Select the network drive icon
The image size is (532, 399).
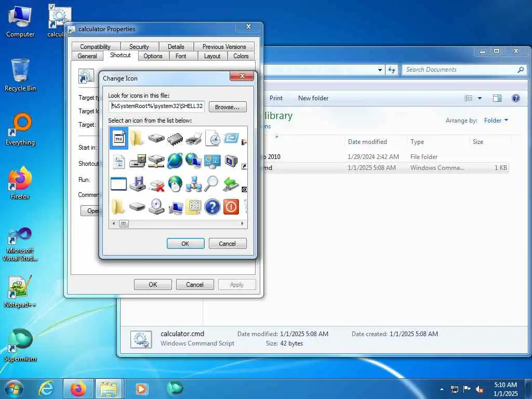(156, 162)
